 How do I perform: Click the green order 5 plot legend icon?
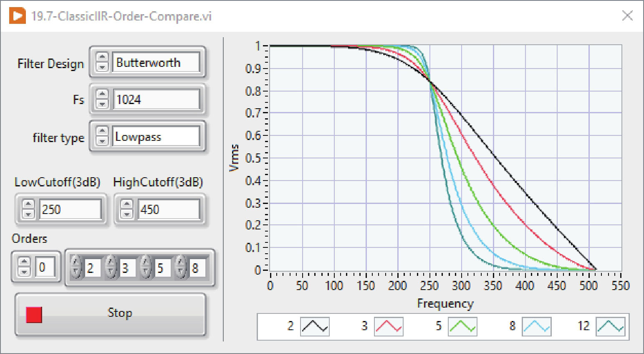click(462, 326)
